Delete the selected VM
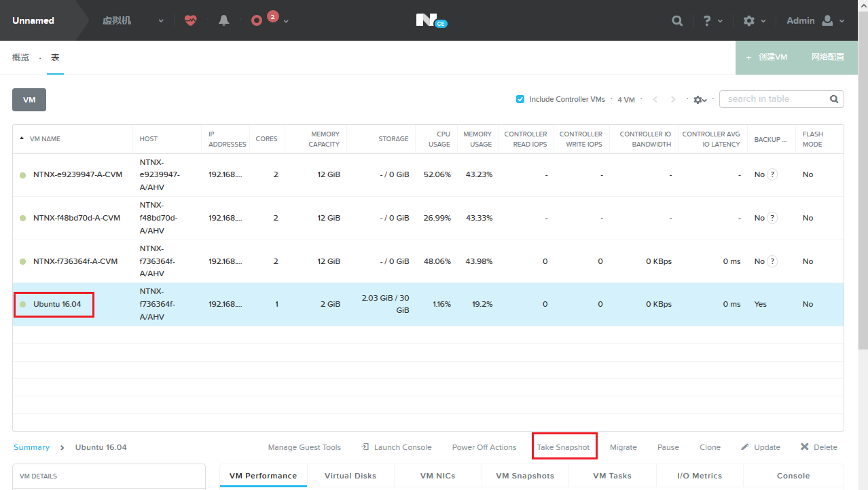868x490 pixels. [819, 447]
